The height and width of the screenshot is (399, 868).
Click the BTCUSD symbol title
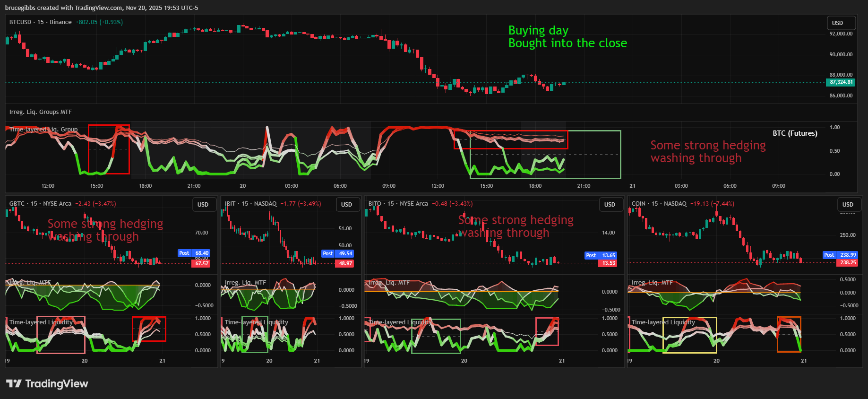click(x=20, y=22)
